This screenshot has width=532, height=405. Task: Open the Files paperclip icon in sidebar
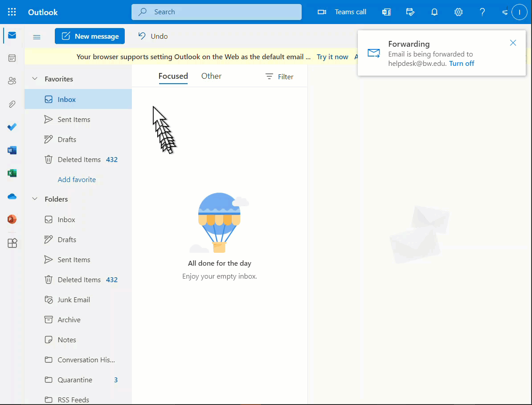click(x=12, y=104)
